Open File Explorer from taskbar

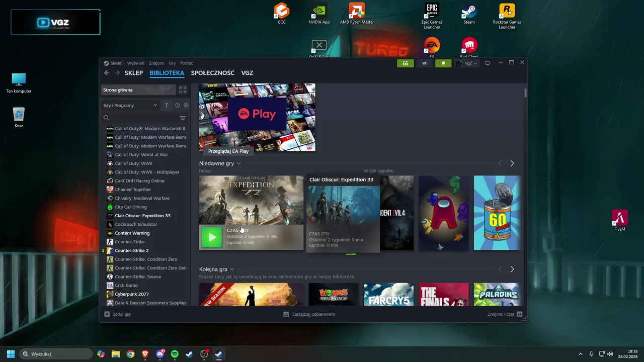pos(116,354)
